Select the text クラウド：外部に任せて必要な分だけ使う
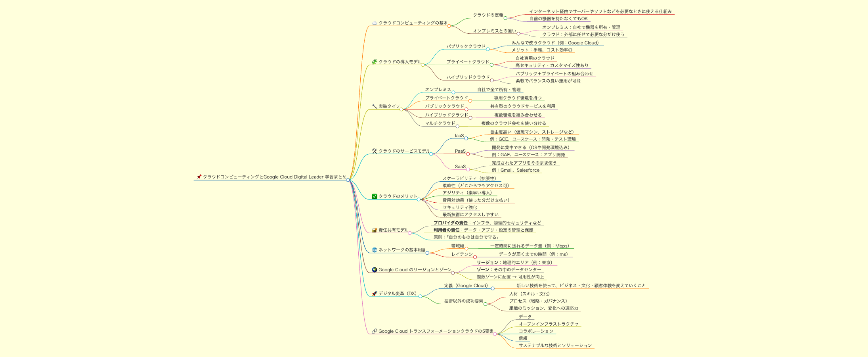This screenshot has width=868, height=357. 583,35
